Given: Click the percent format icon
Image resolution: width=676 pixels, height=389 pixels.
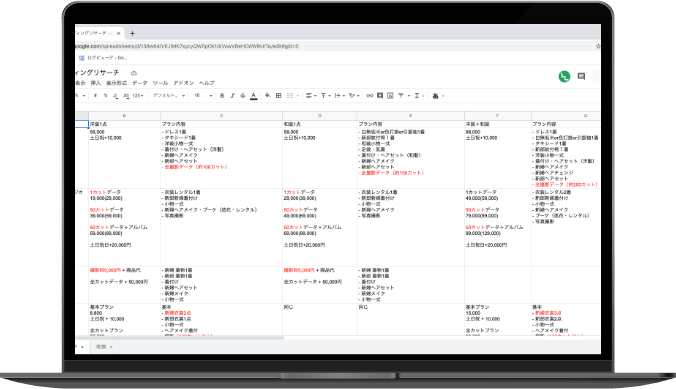Looking at the screenshot, I should [x=105, y=96].
